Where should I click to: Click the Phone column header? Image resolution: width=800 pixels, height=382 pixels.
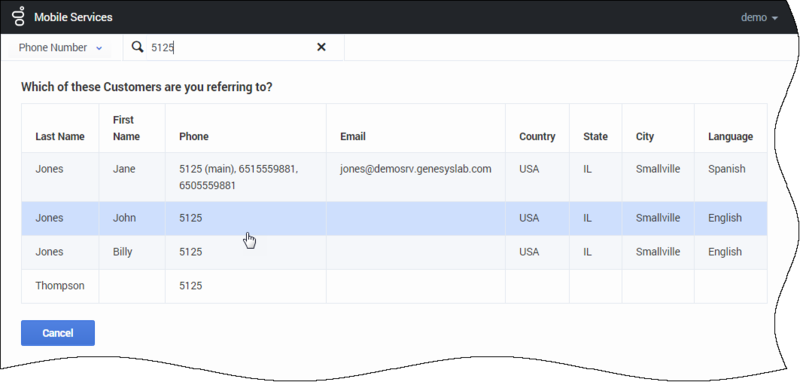194,137
